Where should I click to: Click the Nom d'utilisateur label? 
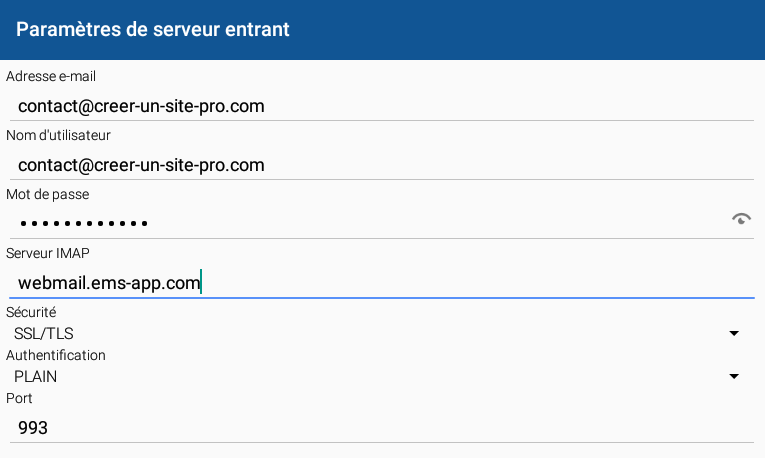pos(58,135)
